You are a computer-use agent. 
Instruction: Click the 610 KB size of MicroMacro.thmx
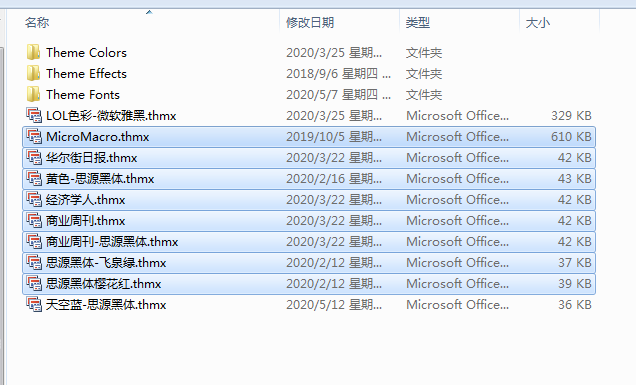pyautogui.click(x=571, y=137)
